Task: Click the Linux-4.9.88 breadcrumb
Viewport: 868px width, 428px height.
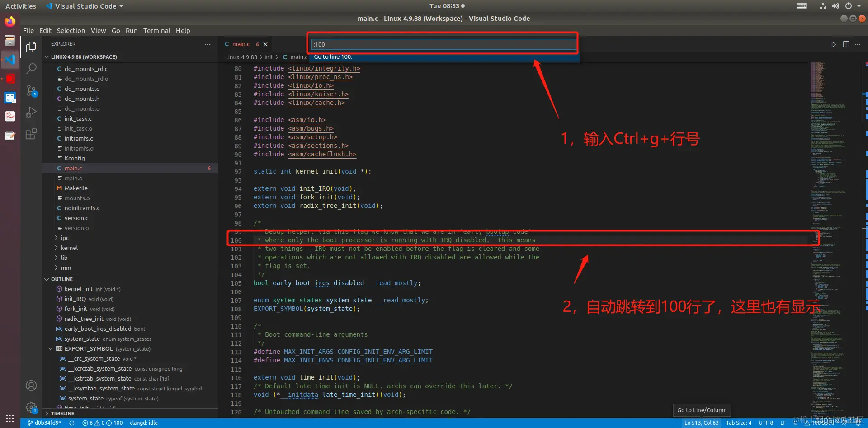Action: [x=241, y=57]
